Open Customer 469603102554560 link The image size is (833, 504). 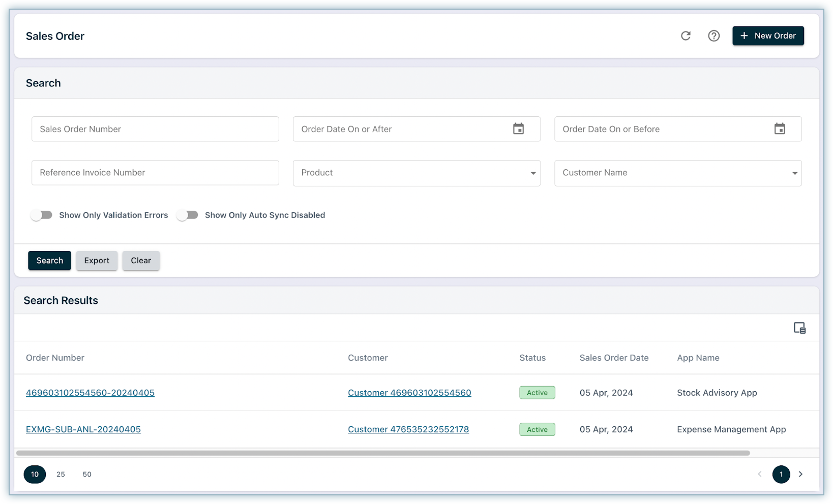click(409, 393)
